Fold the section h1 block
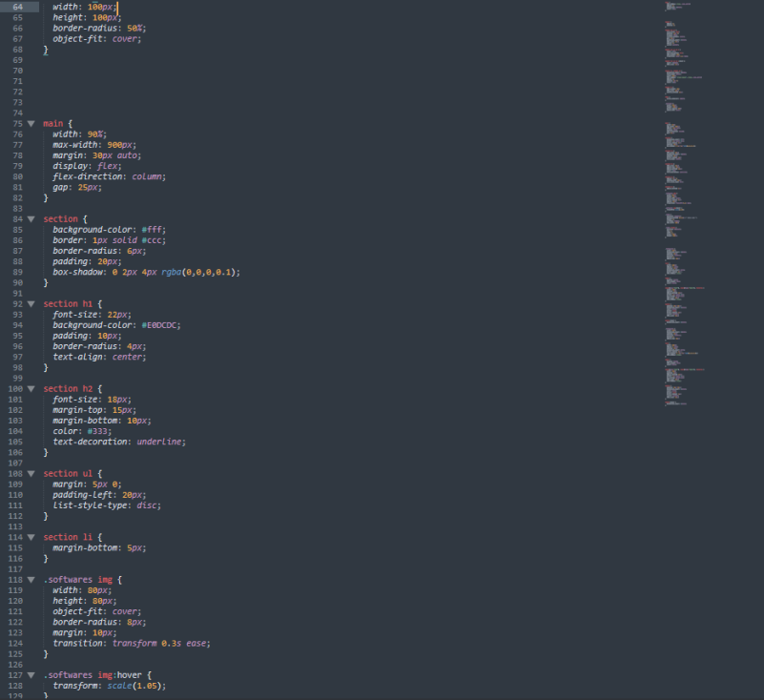764x700 pixels. click(31, 304)
